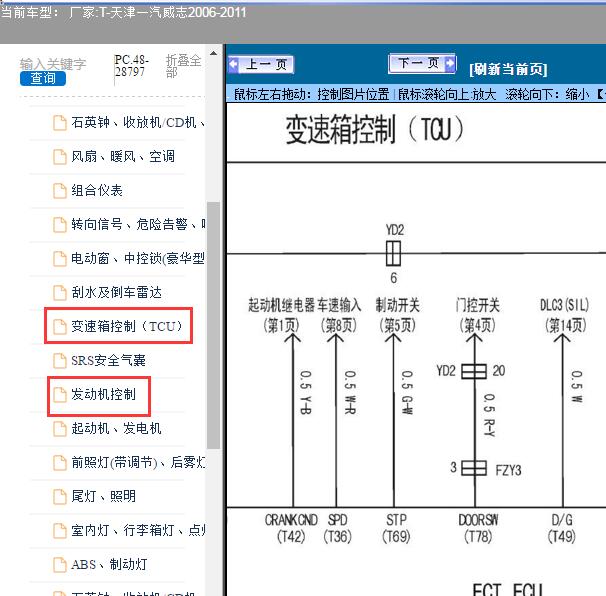Click 门控开关 (第4页) reference in diagram
Screen dimensions: 606x596
pos(478,315)
